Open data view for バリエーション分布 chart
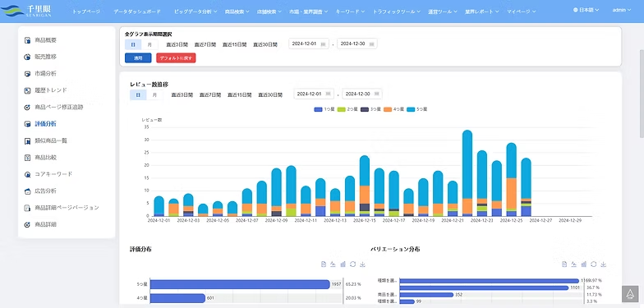This screenshot has height=308, width=644. tap(564, 264)
